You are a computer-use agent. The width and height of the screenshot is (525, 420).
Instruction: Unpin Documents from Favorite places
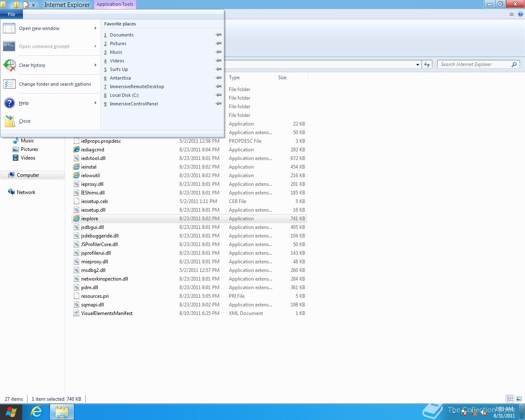(x=219, y=35)
